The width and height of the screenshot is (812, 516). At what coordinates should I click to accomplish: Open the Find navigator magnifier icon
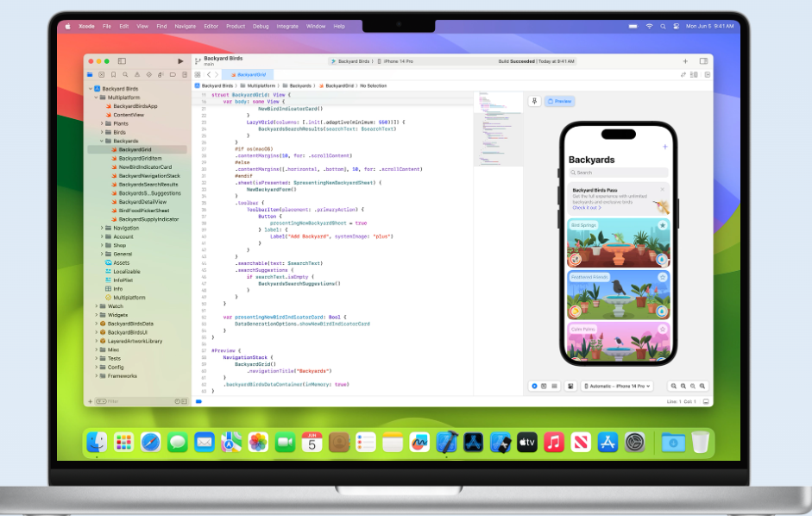pyautogui.click(x=125, y=74)
